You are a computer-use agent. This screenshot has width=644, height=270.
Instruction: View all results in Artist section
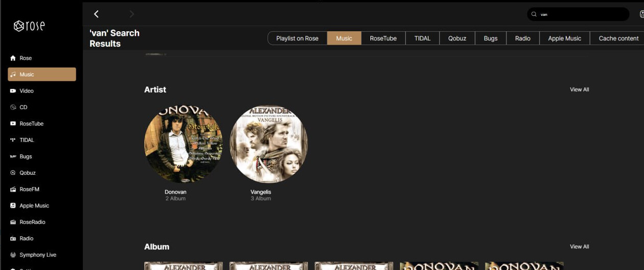(x=579, y=90)
